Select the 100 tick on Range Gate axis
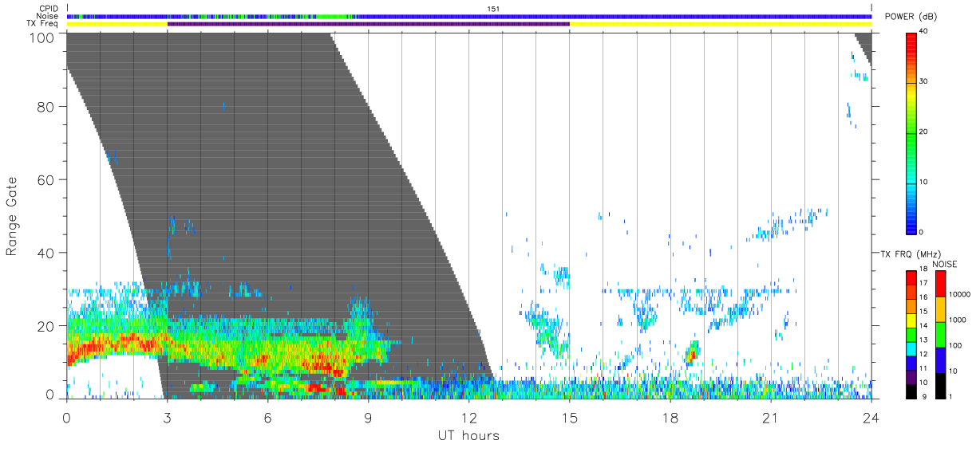Screen dimensions: 980x452 (x=41, y=37)
